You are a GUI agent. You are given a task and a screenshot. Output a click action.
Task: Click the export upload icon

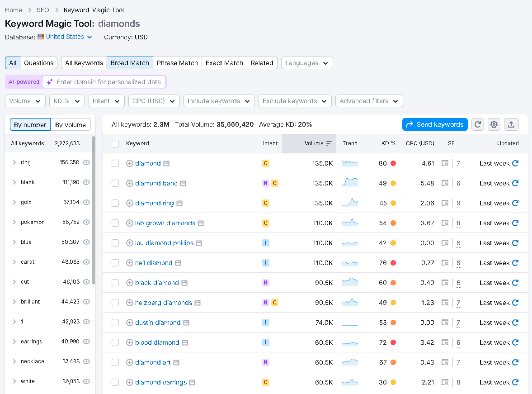[x=511, y=124]
